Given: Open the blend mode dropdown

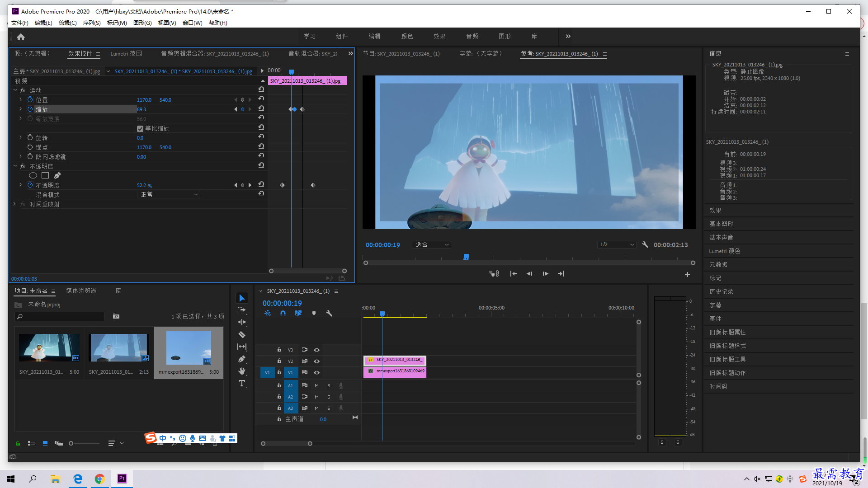Looking at the screenshot, I should 168,195.
